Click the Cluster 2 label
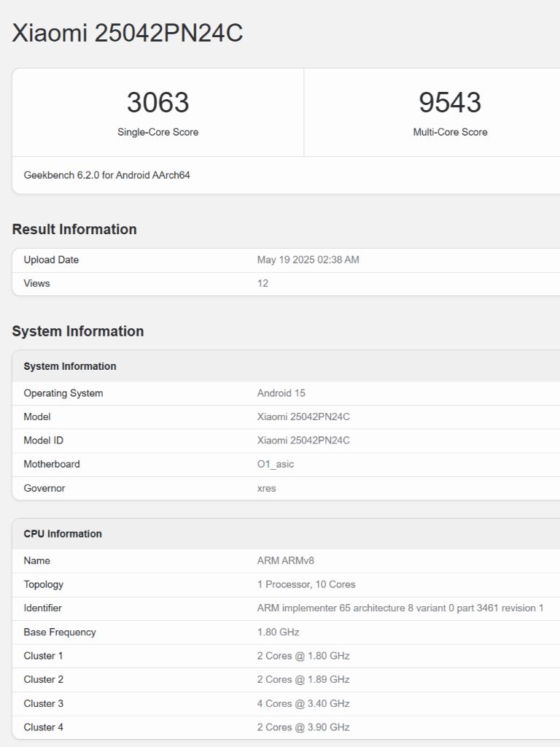Screen dimensions: 560x747 [x=43, y=679]
